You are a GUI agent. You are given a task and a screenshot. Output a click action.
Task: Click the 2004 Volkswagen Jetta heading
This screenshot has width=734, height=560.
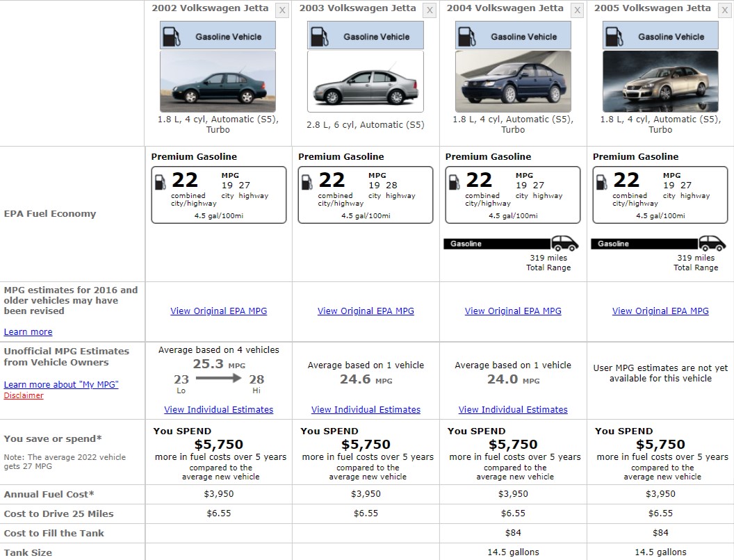pos(505,8)
